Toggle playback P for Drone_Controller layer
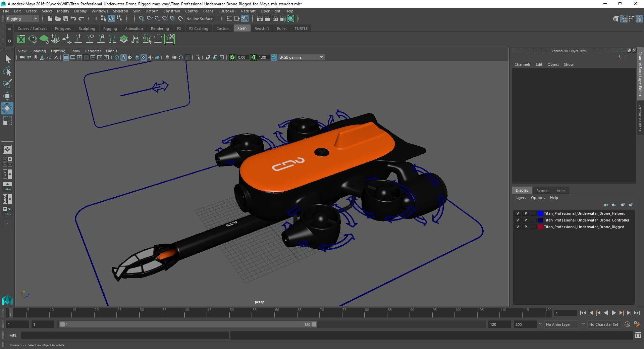This screenshot has height=349, width=644. tap(526, 220)
